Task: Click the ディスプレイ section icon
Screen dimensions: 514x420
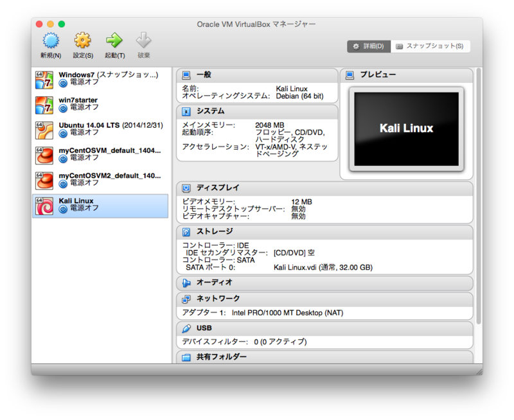Action: (188, 188)
